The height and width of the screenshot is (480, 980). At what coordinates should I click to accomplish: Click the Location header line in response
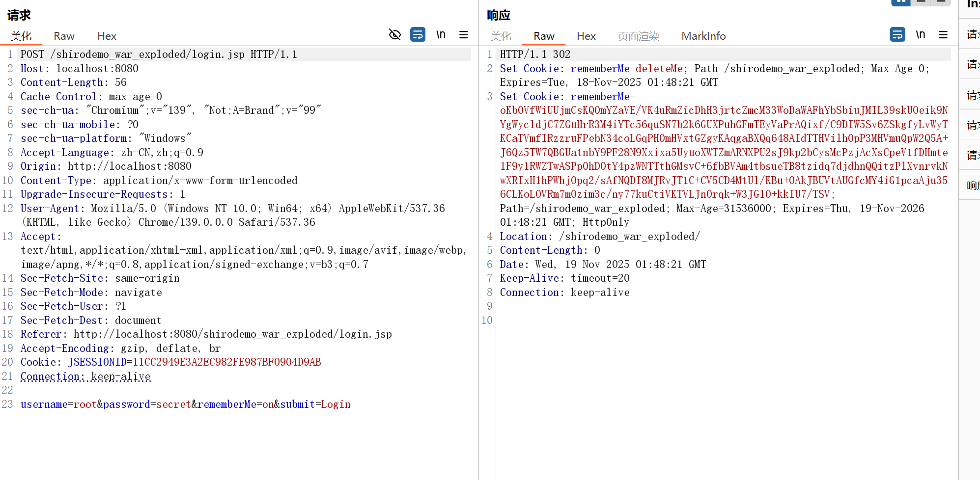[599, 237]
